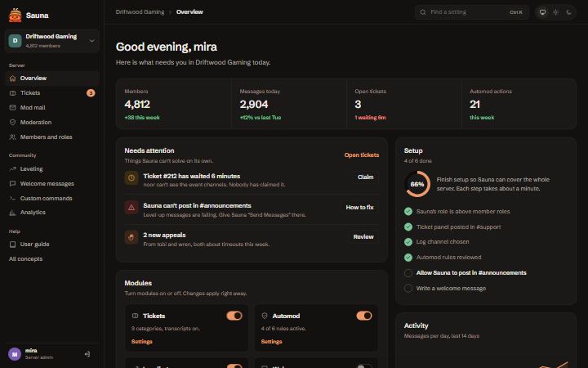Toggle the Automod module switch

click(x=364, y=316)
